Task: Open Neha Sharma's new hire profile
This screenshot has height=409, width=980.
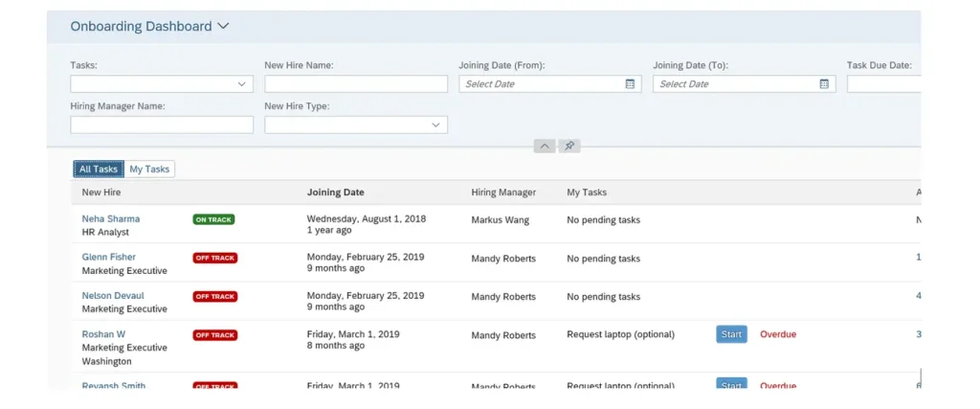Action: (x=110, y=219)
